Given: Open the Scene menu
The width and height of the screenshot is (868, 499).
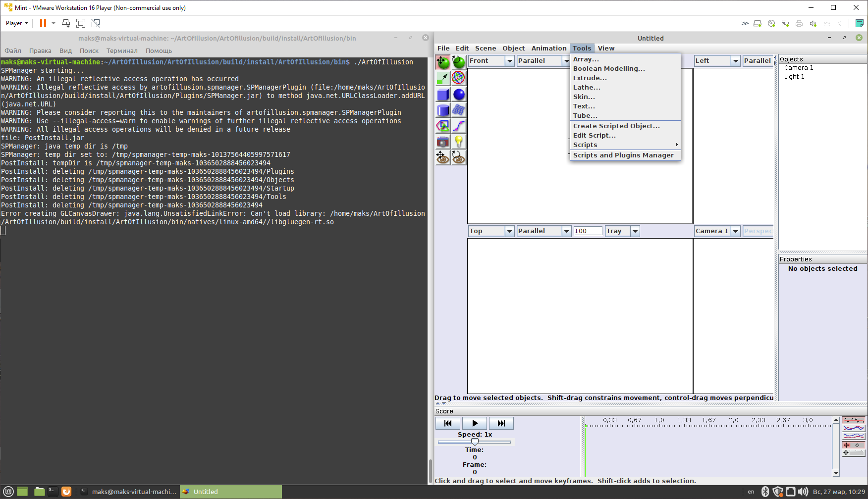Looking at the screenshot, I should point(486,48).
